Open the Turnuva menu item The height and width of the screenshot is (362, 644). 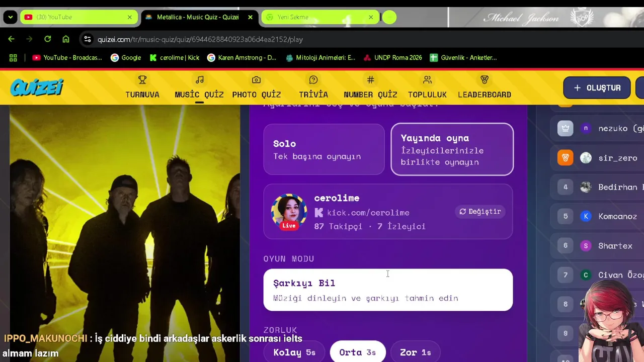(x=142, y=87)
